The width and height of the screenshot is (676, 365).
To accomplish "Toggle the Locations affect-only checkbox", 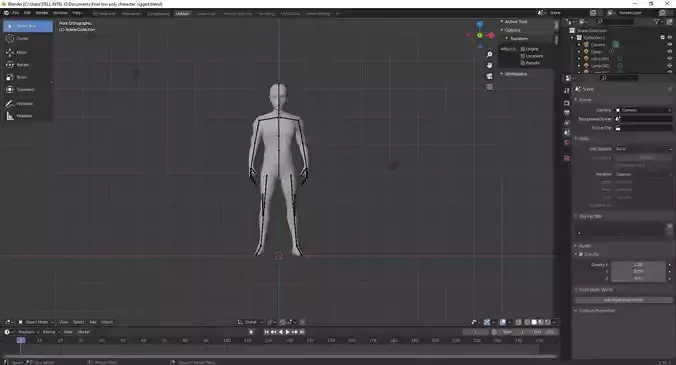I will pyautogui.click(x=523, y=56).
